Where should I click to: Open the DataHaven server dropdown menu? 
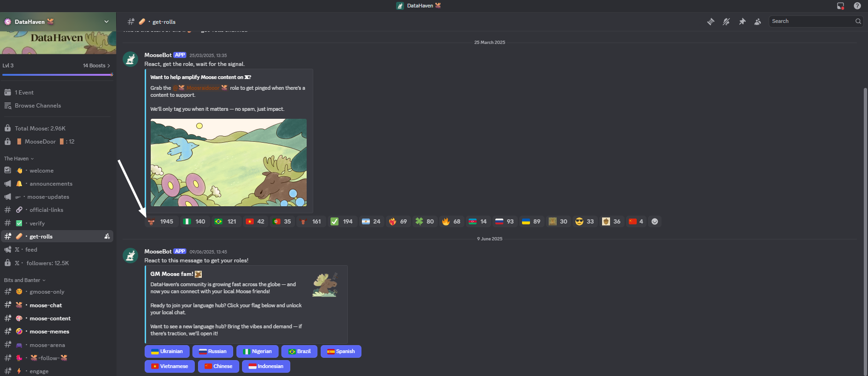coord(106,22)
